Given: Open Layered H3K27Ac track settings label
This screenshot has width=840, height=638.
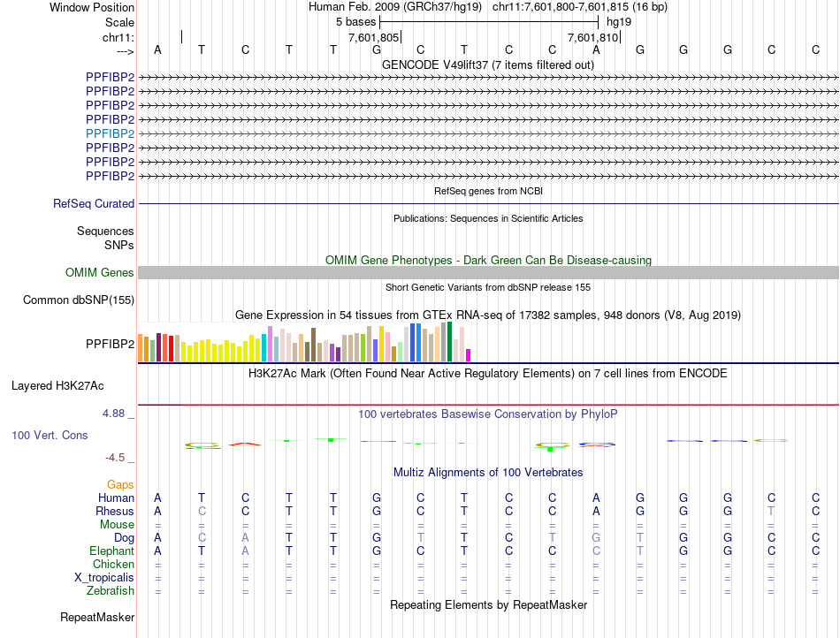Looking at the screenshot, I should point(57,385).
